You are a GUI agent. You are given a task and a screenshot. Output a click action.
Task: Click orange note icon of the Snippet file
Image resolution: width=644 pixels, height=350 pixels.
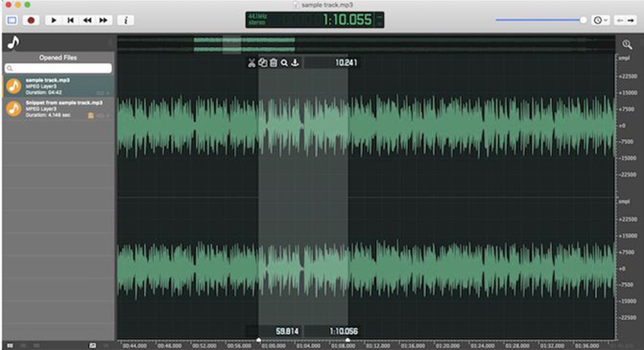[x=14, y=109]
